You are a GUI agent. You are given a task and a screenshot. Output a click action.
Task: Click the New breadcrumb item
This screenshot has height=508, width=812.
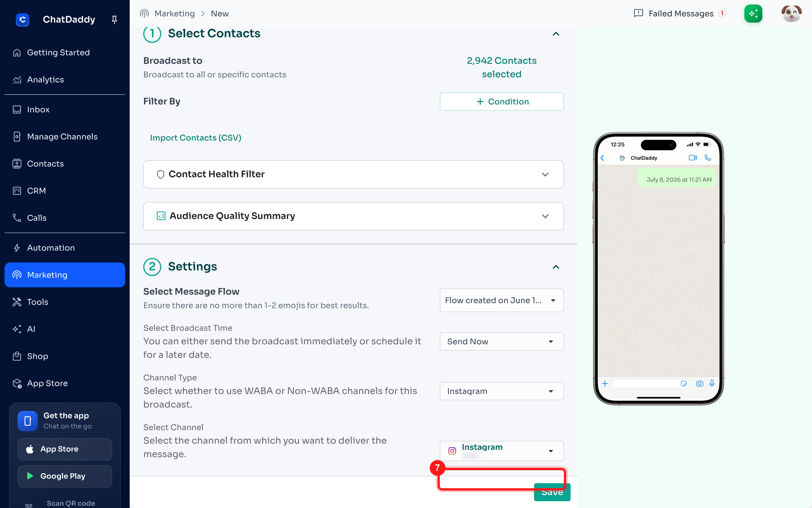tap(220, 14)
